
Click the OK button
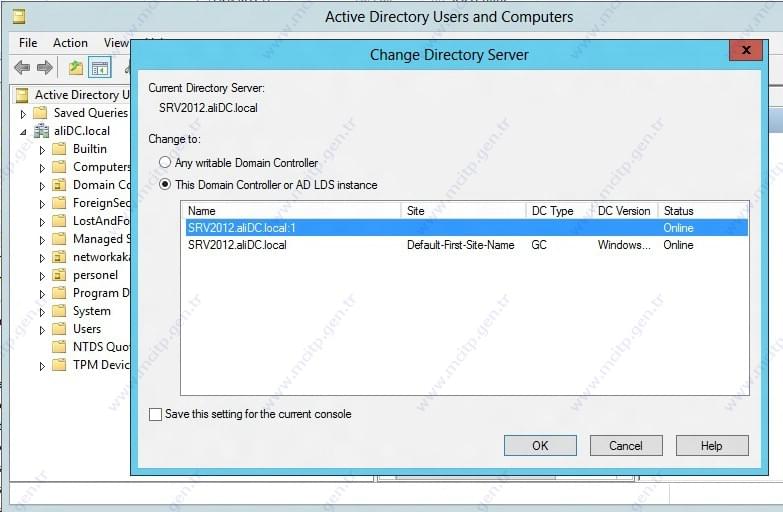[540, 446]
